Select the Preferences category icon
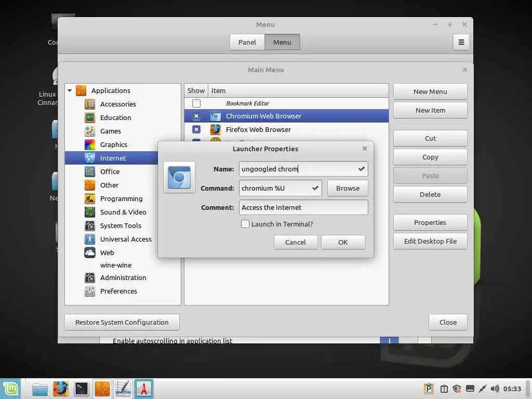The width and height of the screenshot is (532, 399). (x=90, y=291)
